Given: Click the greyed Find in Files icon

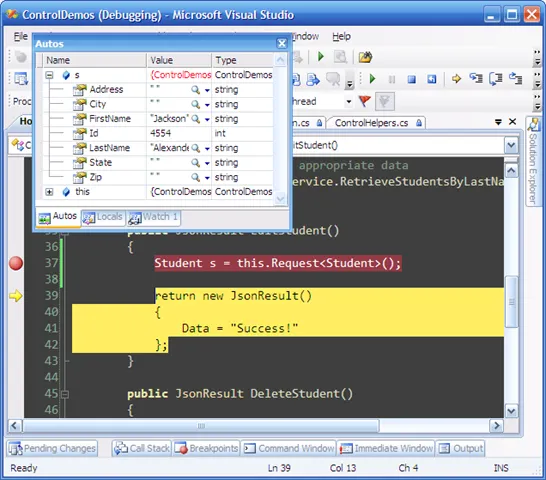Looking at the screenshot, I should tap(340, 57).
